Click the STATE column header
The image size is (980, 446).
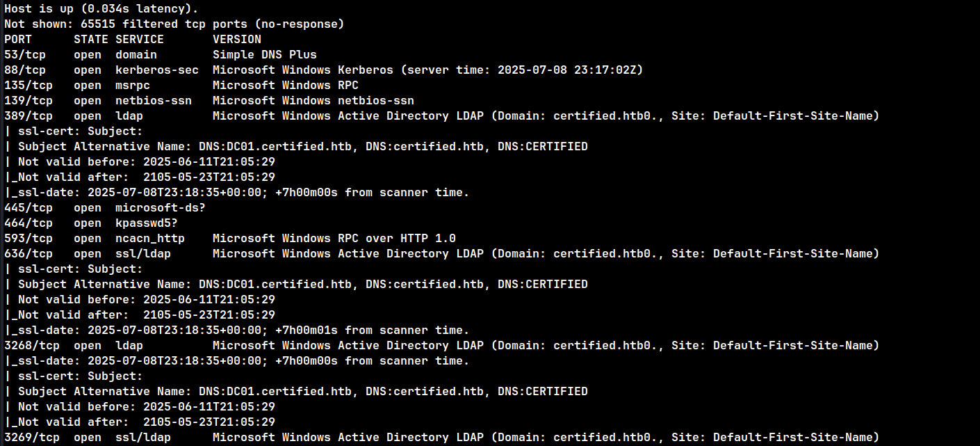point(91,39)
